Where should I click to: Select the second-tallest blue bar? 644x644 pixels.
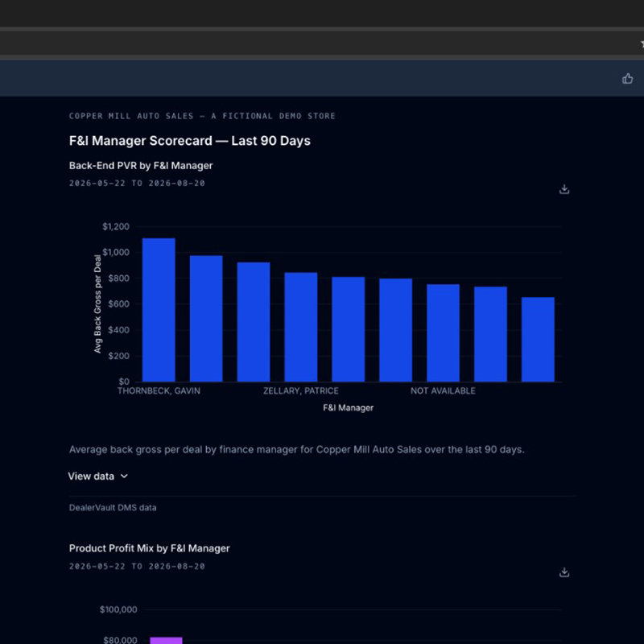(x=206, y=318)
